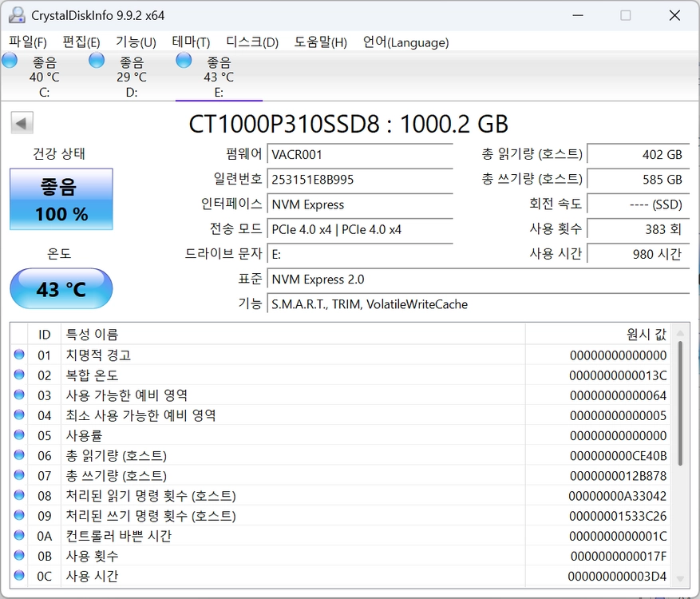700x599 pixels.
Task: Click the standard field NVM Express 2.0
Action: (x=479, y=280)
